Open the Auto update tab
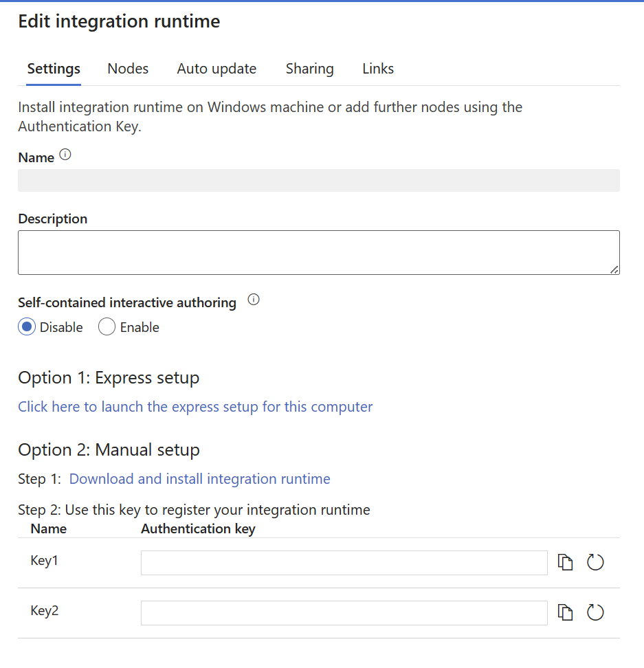This screenshot has width=644, height=668. (x=216, y=68)
